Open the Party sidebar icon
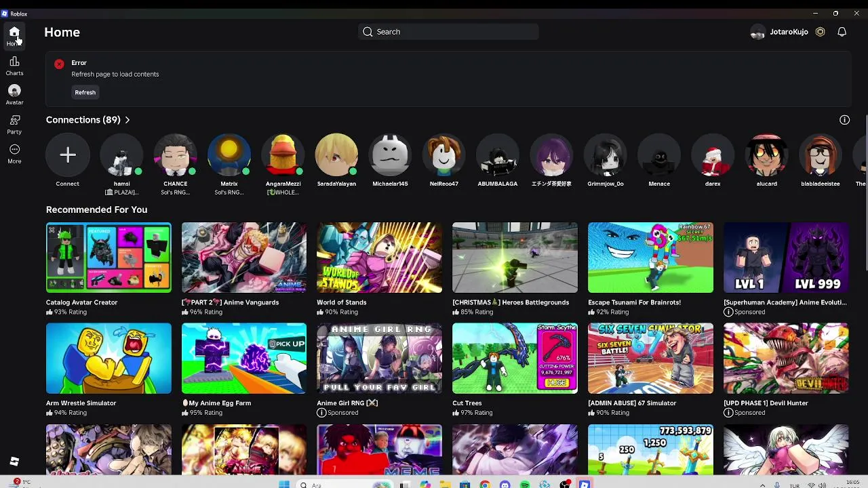The height and width of the screenshot is (488, 868). click(14, 124)
